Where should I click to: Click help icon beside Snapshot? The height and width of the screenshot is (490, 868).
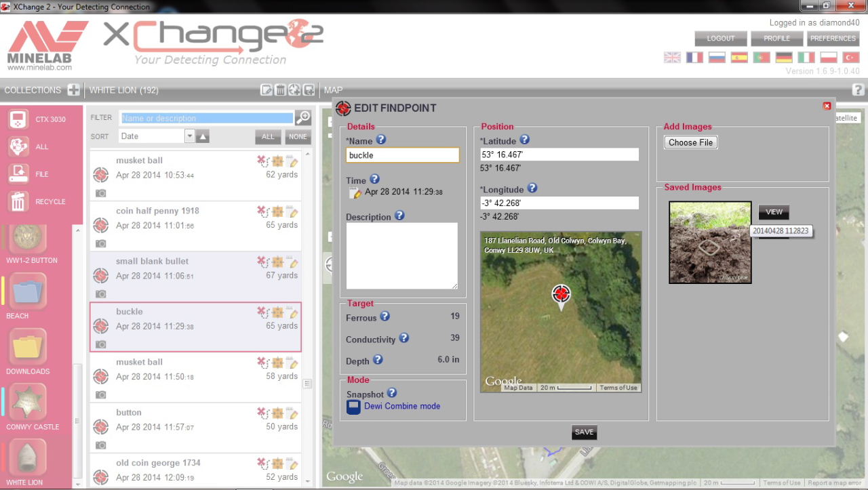pos(392,392)
